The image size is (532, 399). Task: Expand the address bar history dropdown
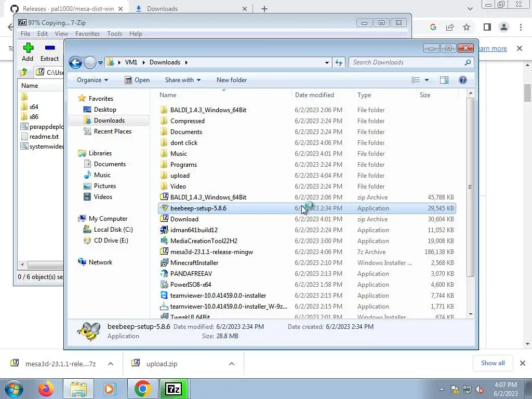(x=327, y=62)
